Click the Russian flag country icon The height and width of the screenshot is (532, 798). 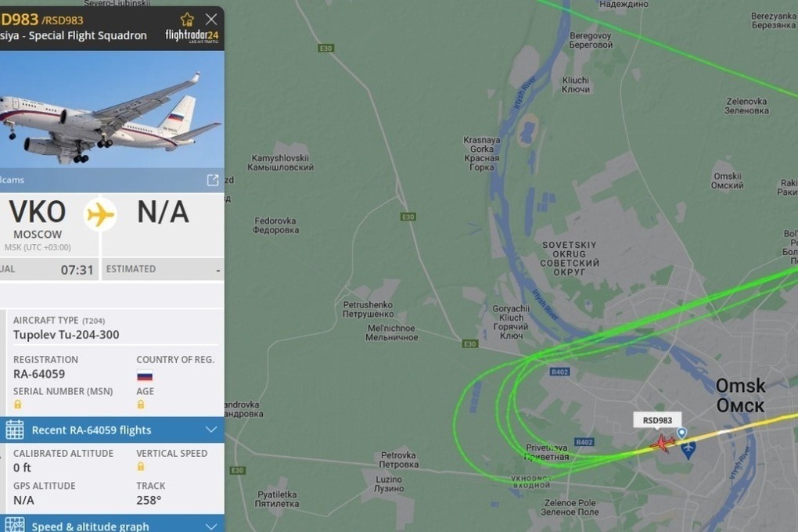pos(145,376)
